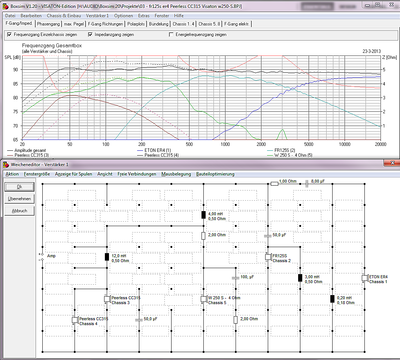Disable Impedanzgang zeigen checkbox
The height and width of the screenshot is (360, 400).
[x=90, y=34]
